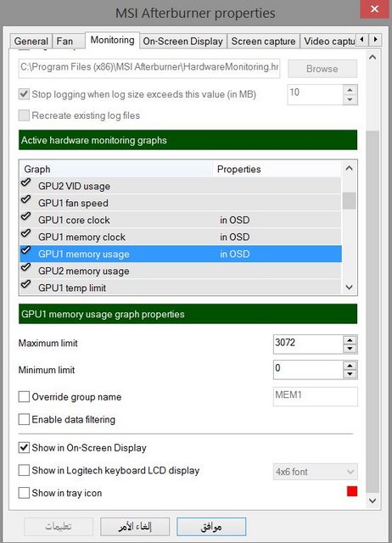The image size is (392, 543).
Task: Decrease log size value with down spinner
Action: point(350,99)
